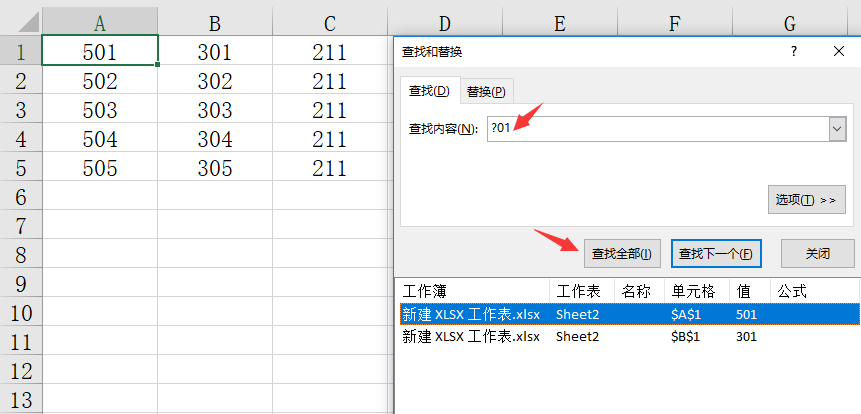Select column B header
This screenshot has width=861, height=414.
click(215, 22)
